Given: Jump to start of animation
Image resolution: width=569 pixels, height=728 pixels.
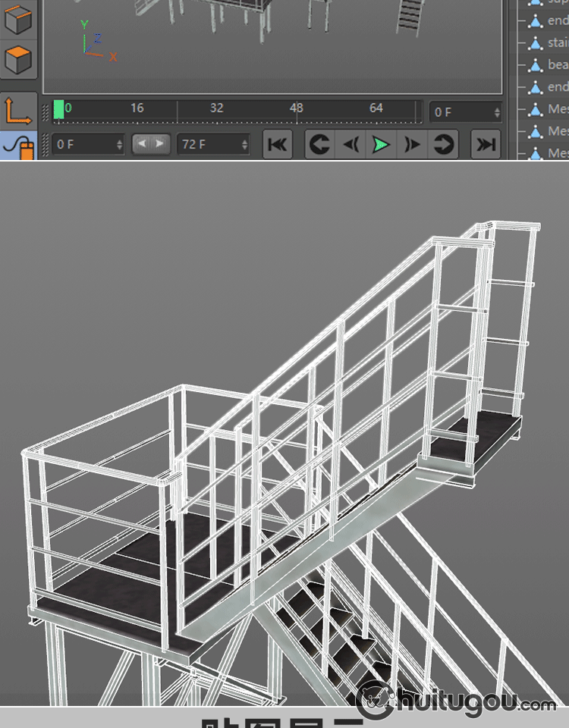Looking at the screenshot, I should 278,144.
